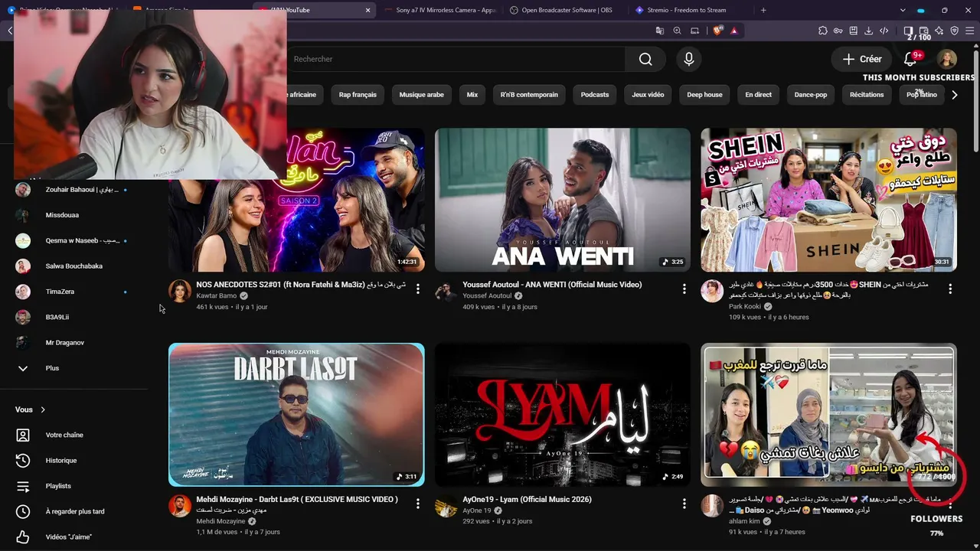980x551 pixels.
Task: Select the R'n'B contemporain chip
Action: 529,95
